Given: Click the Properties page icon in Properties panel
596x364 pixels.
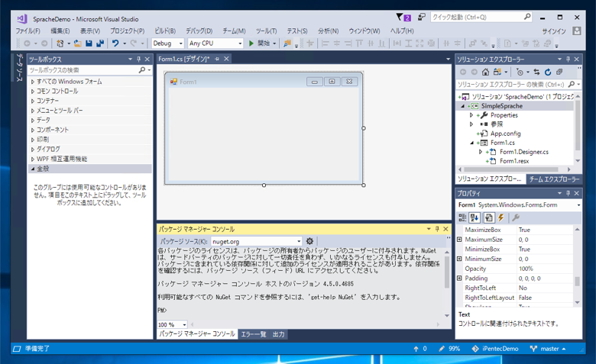Looking at the screenshot, I should 489,217.
